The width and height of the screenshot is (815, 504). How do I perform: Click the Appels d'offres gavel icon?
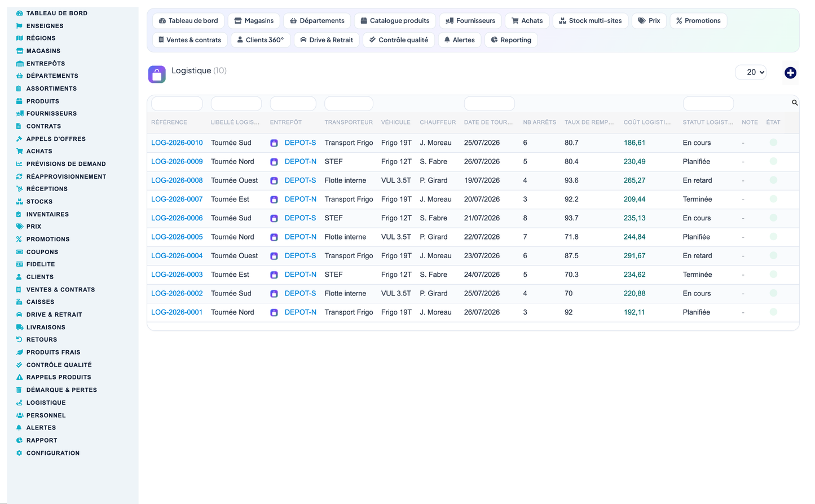[20, 139]
